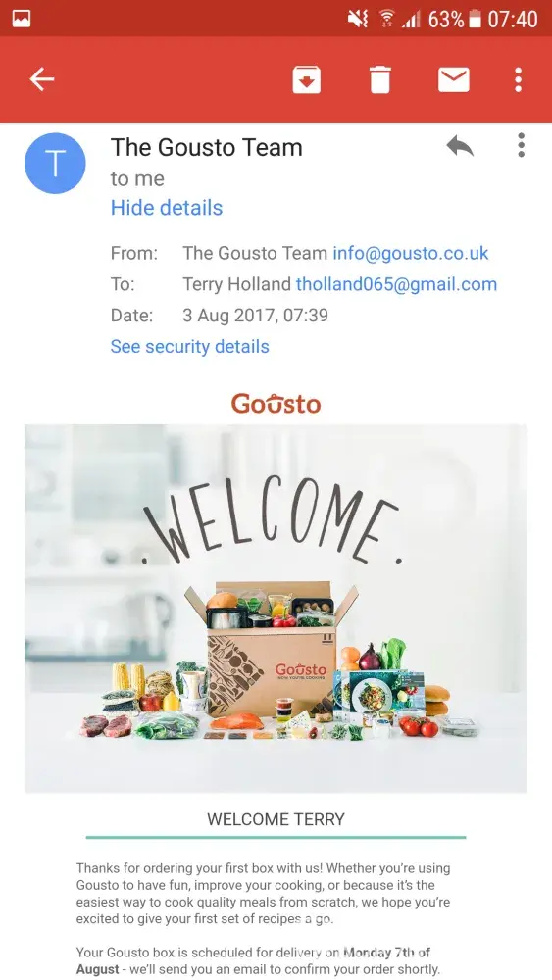Tap the tholland065@gmail.com recipient address

point(396,284)
